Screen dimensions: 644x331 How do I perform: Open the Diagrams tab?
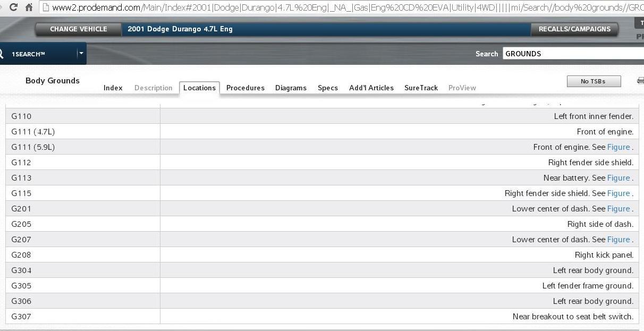click(x=291, y=88)
